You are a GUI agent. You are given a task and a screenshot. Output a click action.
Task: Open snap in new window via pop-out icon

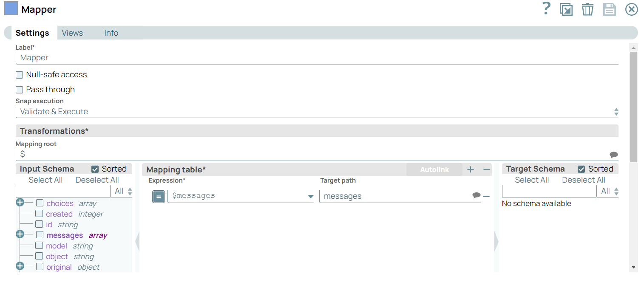tap(566, 9)
